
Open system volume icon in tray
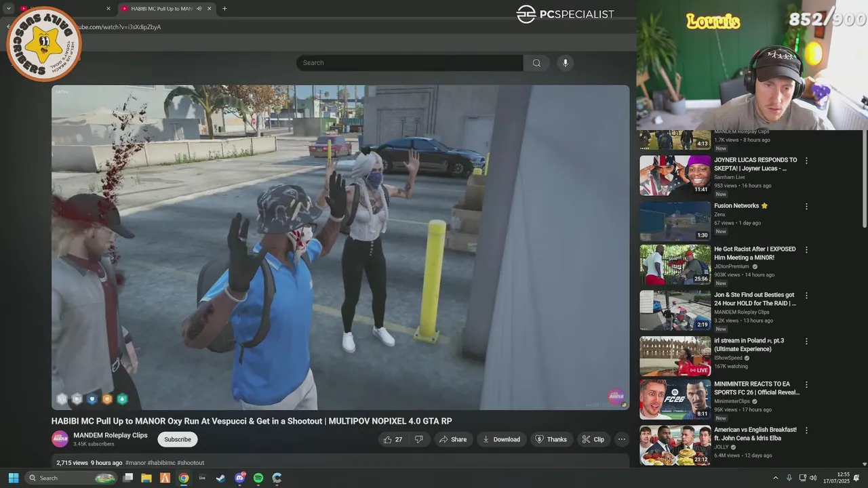(x=812, y=478)
